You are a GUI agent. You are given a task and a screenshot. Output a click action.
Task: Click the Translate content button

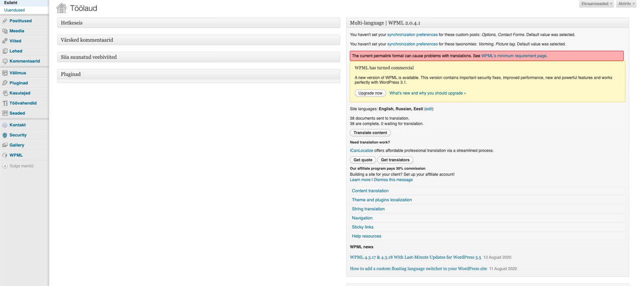370,133
